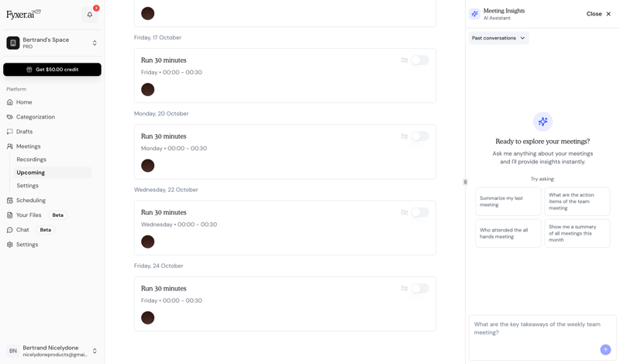Open Categorization tag icon
The image size is (620, 364).
10,117
